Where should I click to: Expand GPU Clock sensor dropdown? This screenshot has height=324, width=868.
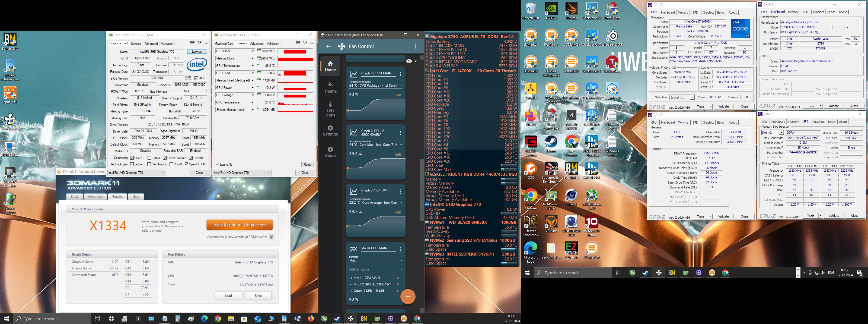click(252, 51)
